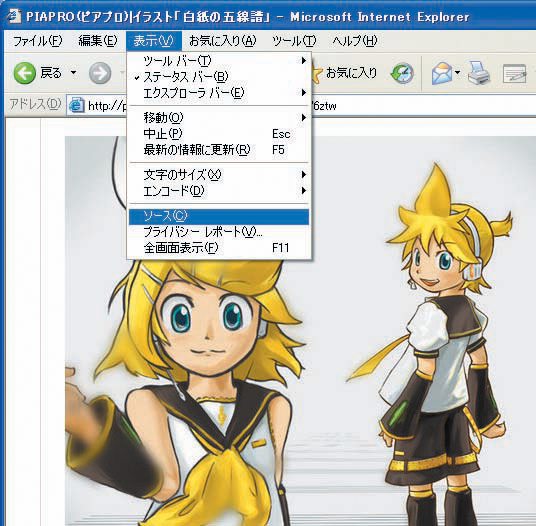Click the アドレス(D) label

(x=35, y=104)
